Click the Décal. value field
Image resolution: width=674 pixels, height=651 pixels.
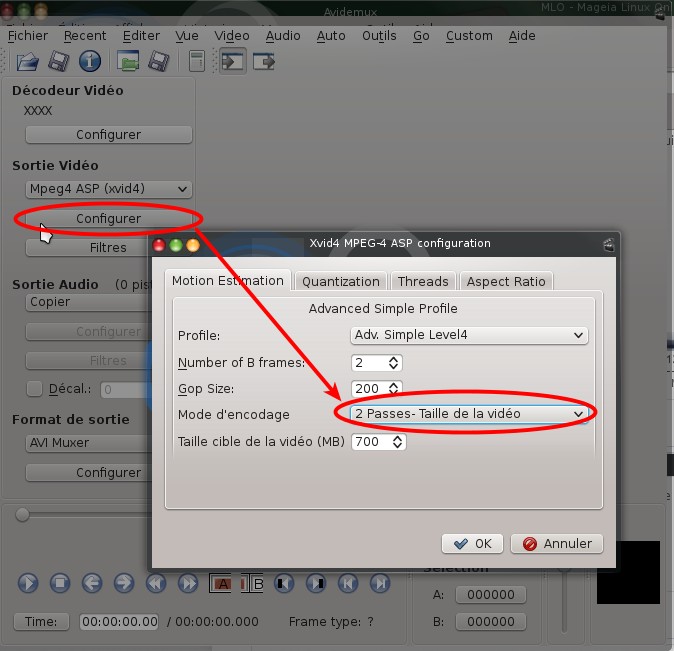pos(125,390)
